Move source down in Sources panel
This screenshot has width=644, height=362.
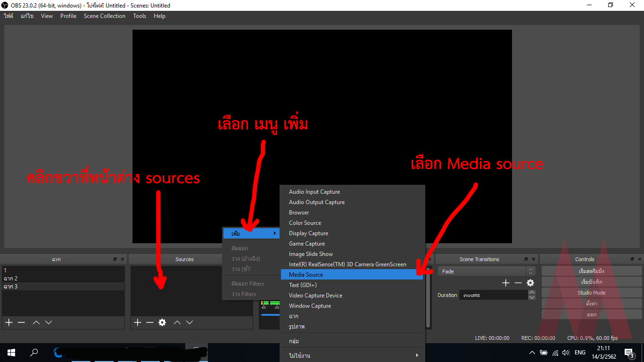pos(190,322)
